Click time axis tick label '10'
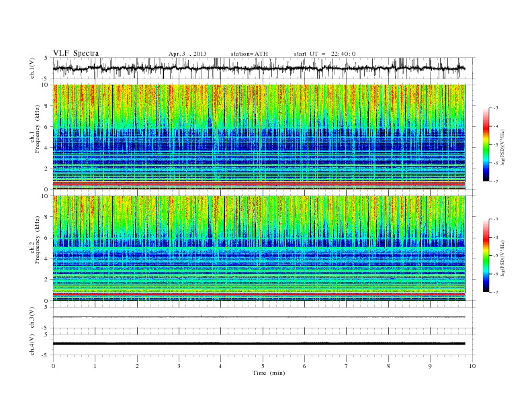 tap(472, 366)
